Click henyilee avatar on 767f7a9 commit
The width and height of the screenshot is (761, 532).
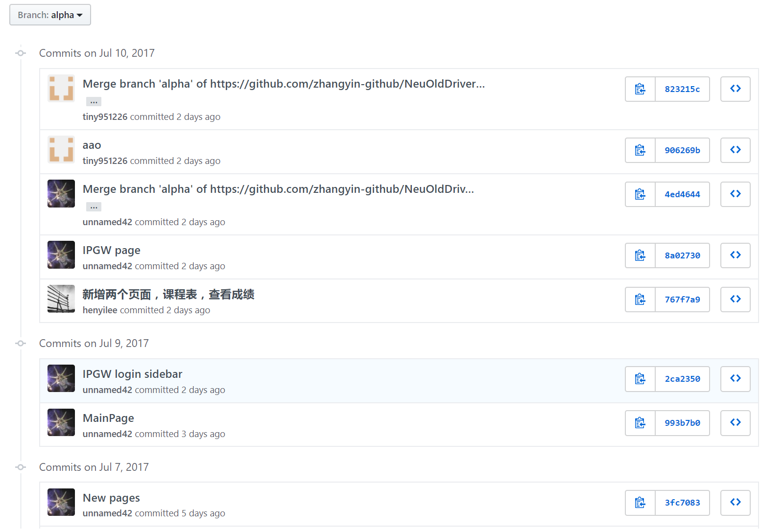pos(61,299)
